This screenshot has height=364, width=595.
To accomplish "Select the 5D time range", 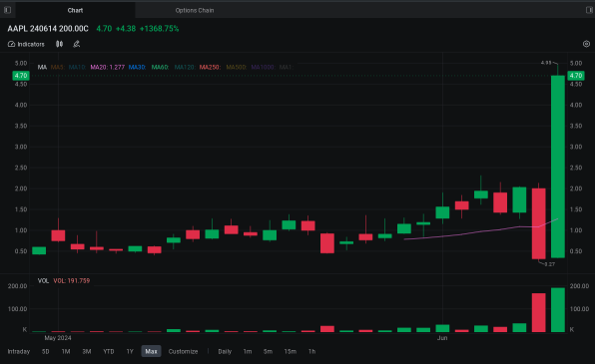I will (x=46, y=351).
